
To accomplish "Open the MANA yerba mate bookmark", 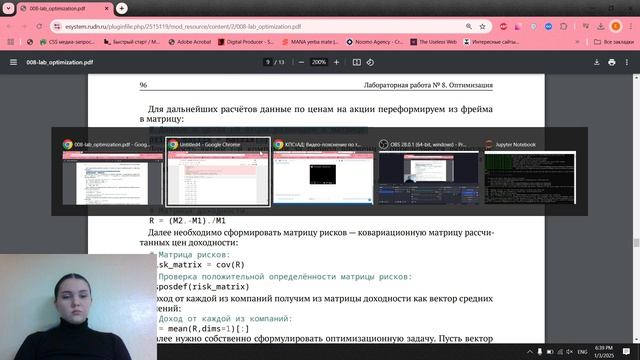I will tap(310, 42).
